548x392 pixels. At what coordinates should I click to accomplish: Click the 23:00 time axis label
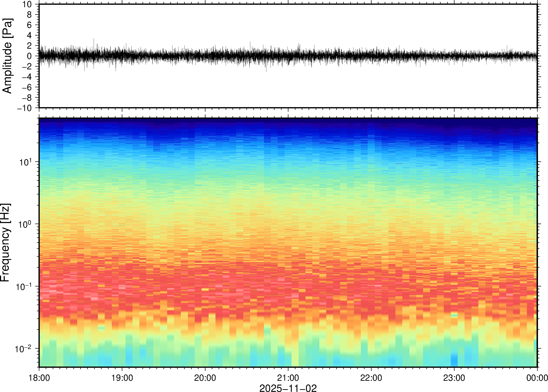tap(454, 378)
